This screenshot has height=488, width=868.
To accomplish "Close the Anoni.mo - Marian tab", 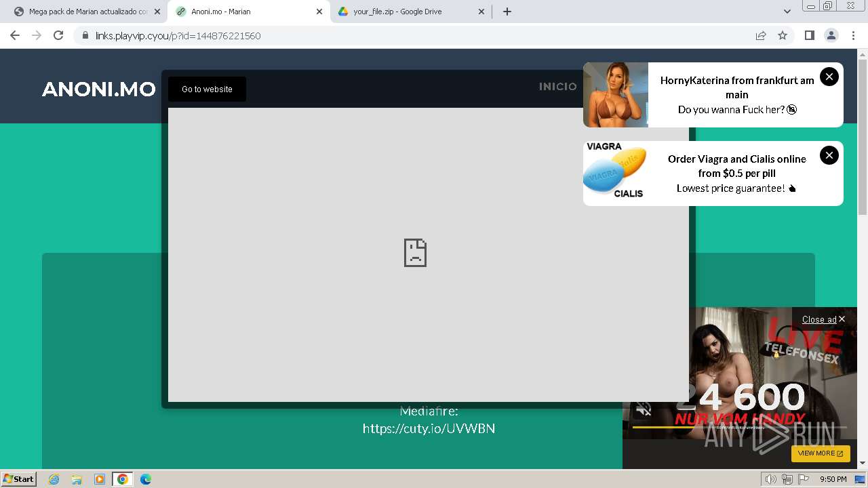I will [319, 12].
